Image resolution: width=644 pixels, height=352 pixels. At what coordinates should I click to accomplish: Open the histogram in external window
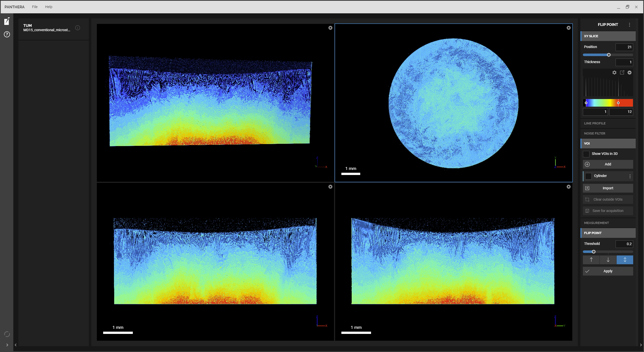(x=622, y=72)
